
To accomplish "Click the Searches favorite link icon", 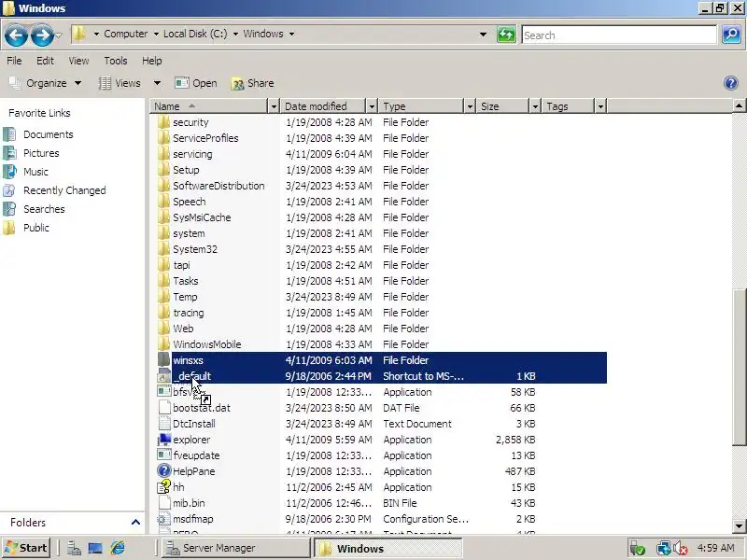I will pyautogui.click(x=9, y=209).
